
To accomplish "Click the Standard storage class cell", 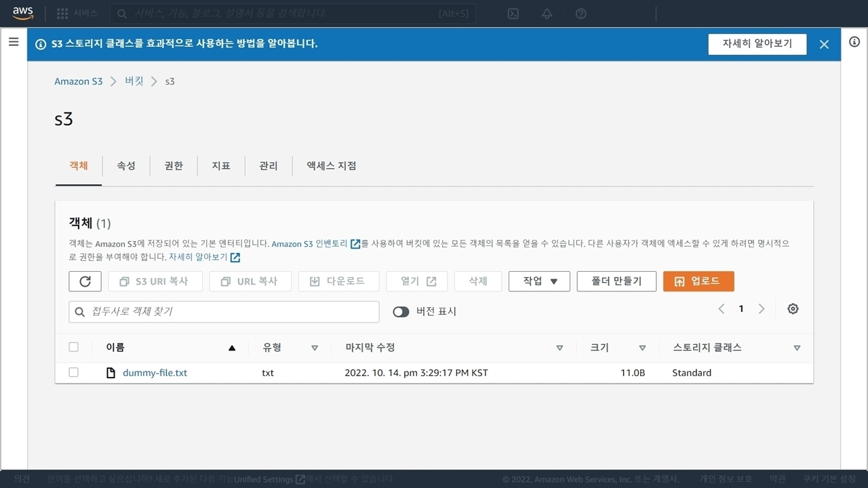I will coord(692,373).
